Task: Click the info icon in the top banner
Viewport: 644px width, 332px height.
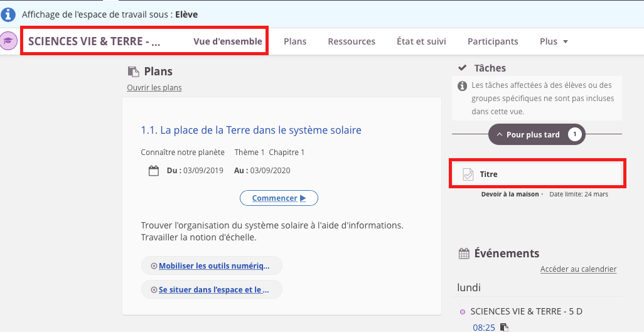Action: pos(9,14)
